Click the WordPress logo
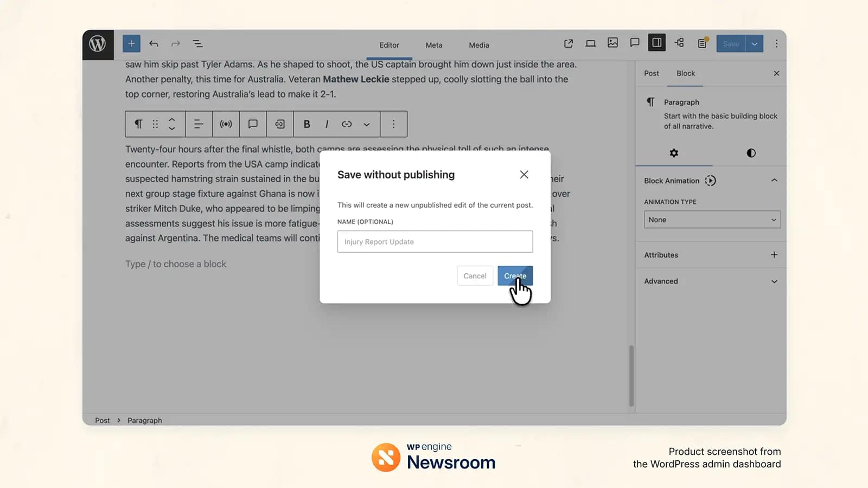The width and height of the screenshot is (868, 488). [98, 44]
